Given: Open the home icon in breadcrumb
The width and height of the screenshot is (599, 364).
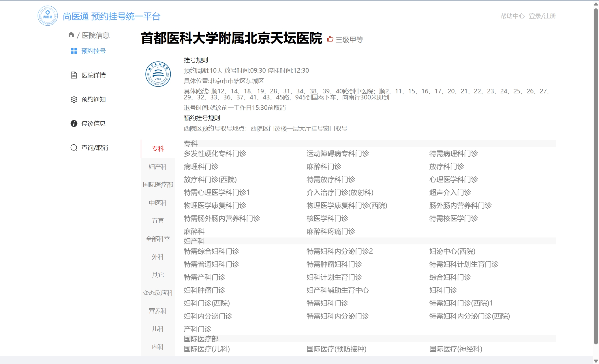Looking at the screenshot, I should coord(71,35).
